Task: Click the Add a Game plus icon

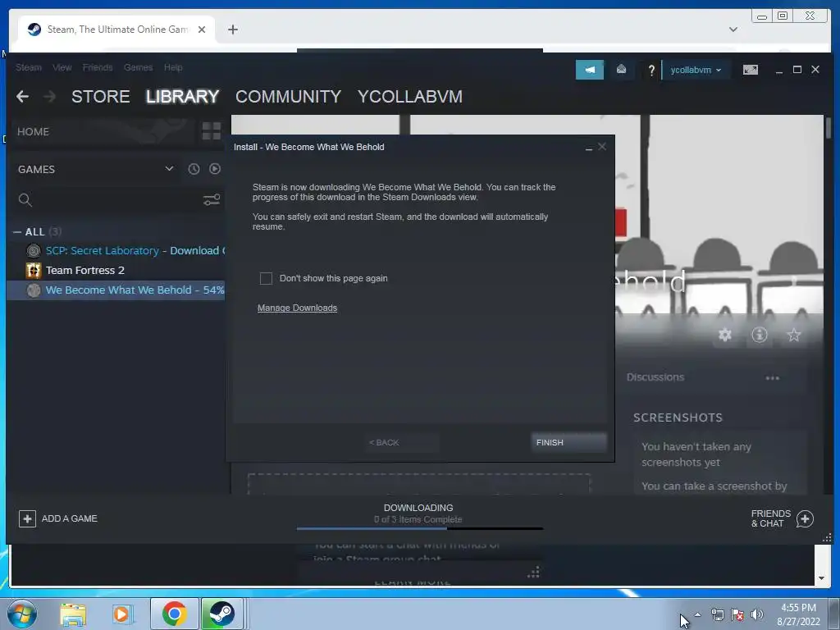Action: click(x=27, y=518)
